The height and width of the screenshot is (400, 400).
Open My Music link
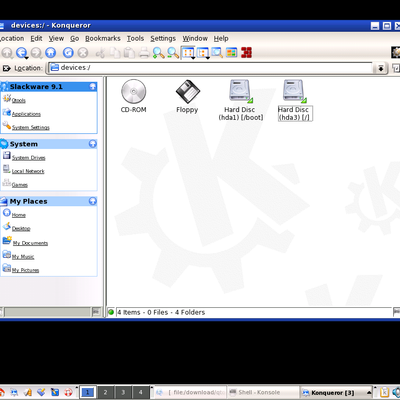tap(23, 257)
